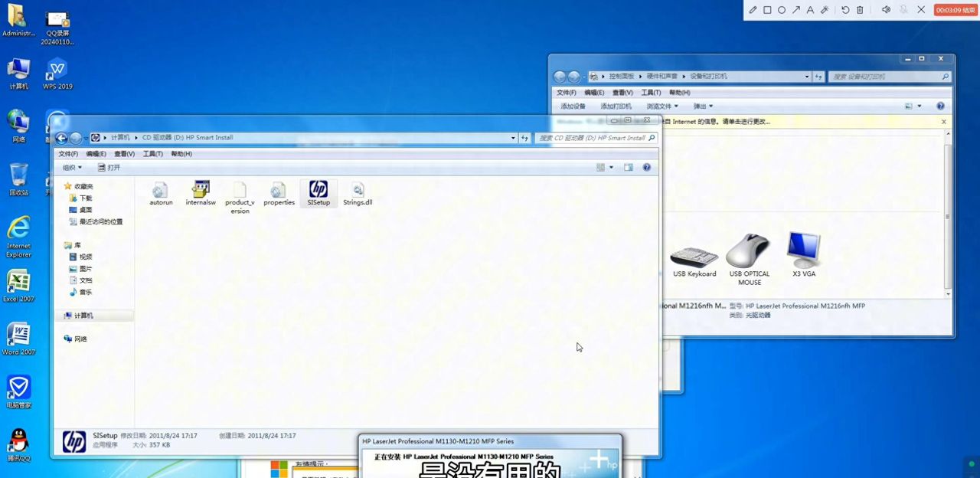This screenshot has width=980, height=478.
Task: Click 添加设备 in Devices and Printers toolbar
Action: (x=573, y=106)
